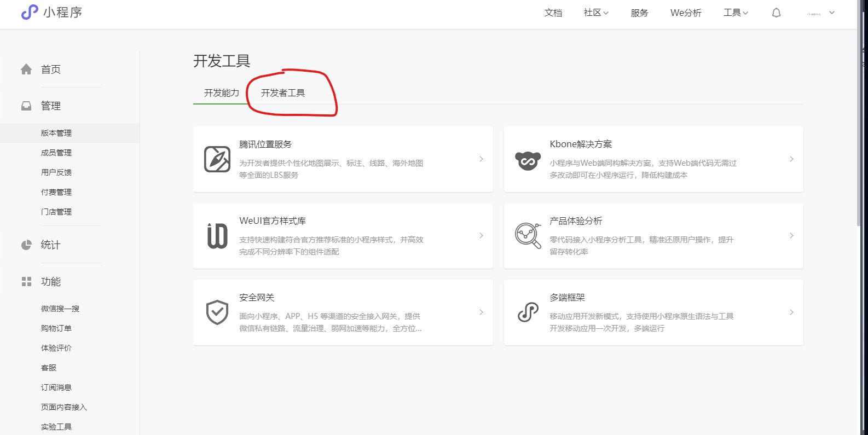868x435 pixels.
Task: Switch to the 开发者工具 tab
Action: pyautogui.click(x=283, y=93)
